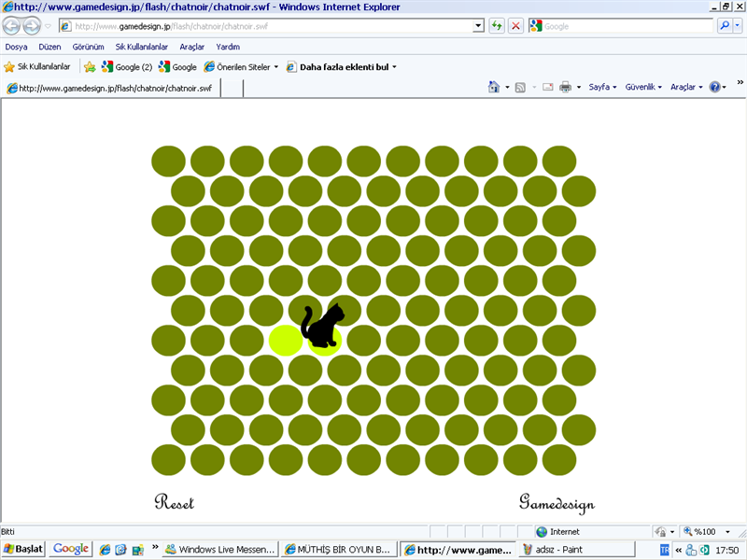Viewport: 747px width, 560px height.
Task: Open the Güvenlik command menu
Action: [643, 87]
